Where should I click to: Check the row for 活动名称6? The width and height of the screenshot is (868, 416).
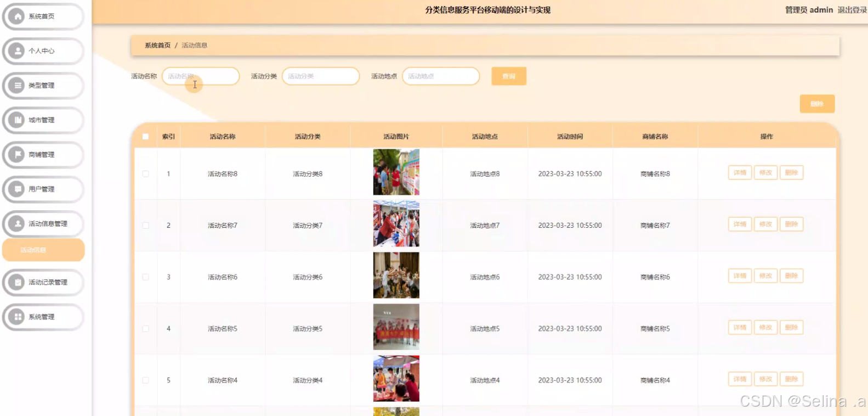pos(145,277)
